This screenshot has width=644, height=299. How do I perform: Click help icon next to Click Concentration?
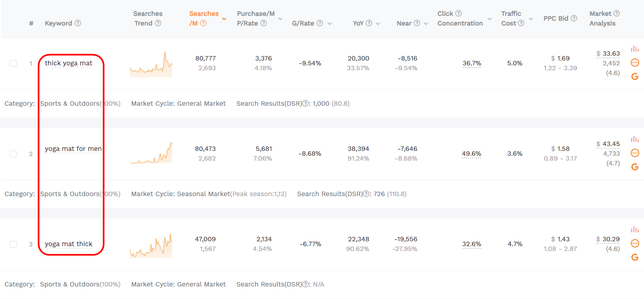(459, 13)
